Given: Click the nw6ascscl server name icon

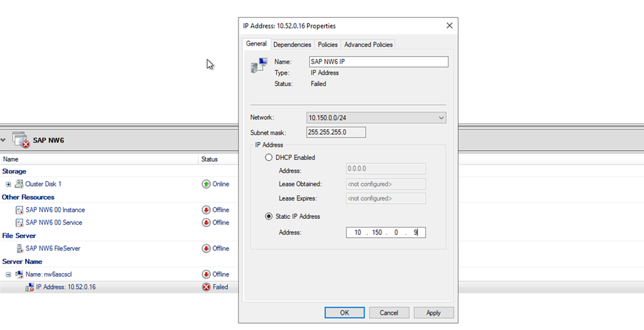Looking at the screenshot, I should pos(19,274).
